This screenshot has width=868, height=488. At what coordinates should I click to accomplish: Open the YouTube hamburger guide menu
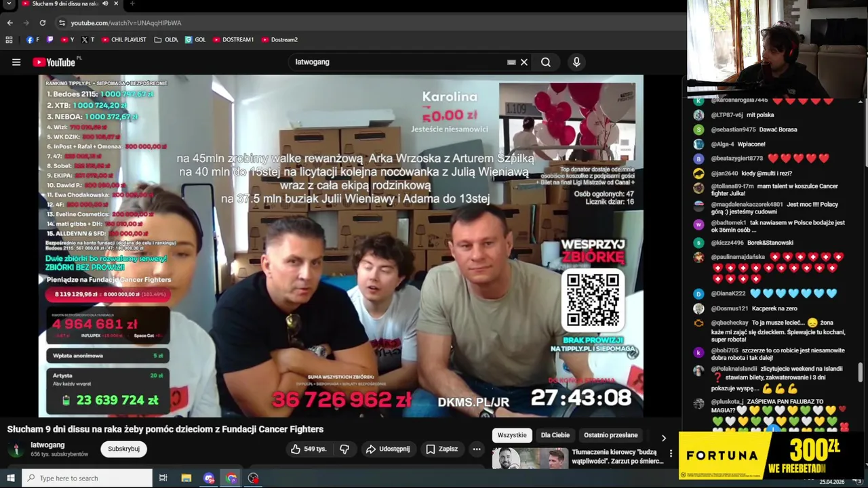16,62
